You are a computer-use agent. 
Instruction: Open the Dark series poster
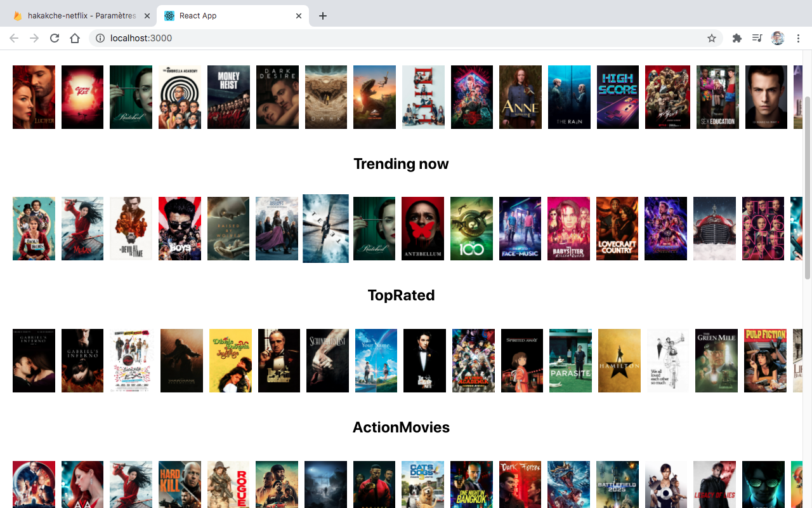coord(326,97)
